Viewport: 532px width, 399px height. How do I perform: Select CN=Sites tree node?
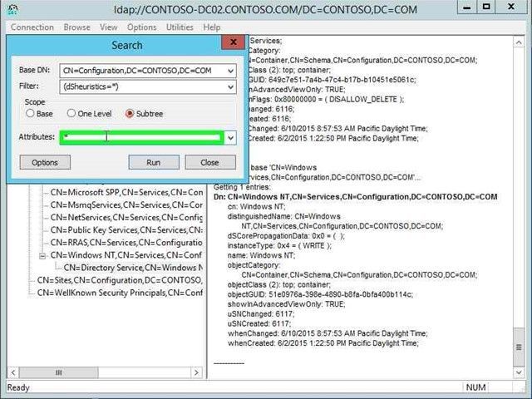tap(120, 280)
